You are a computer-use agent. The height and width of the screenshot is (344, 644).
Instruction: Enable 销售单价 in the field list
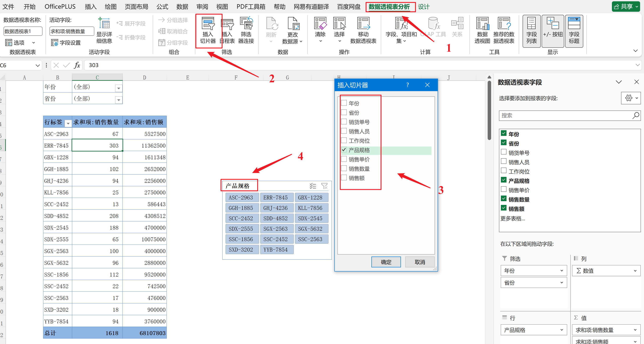click(x=504, y=190)
